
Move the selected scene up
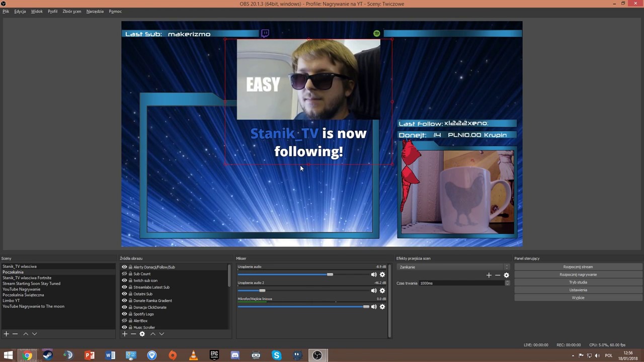point(26,334)
